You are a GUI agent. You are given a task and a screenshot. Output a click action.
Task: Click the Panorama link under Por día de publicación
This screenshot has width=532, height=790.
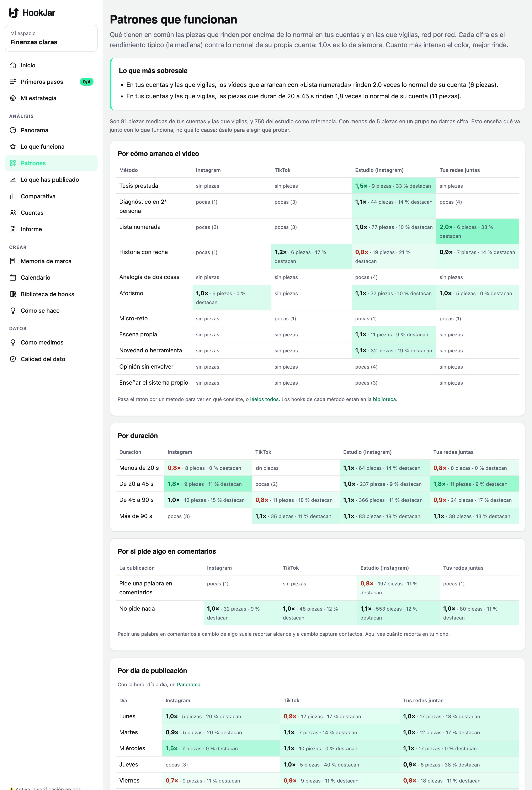pos(189,684)
